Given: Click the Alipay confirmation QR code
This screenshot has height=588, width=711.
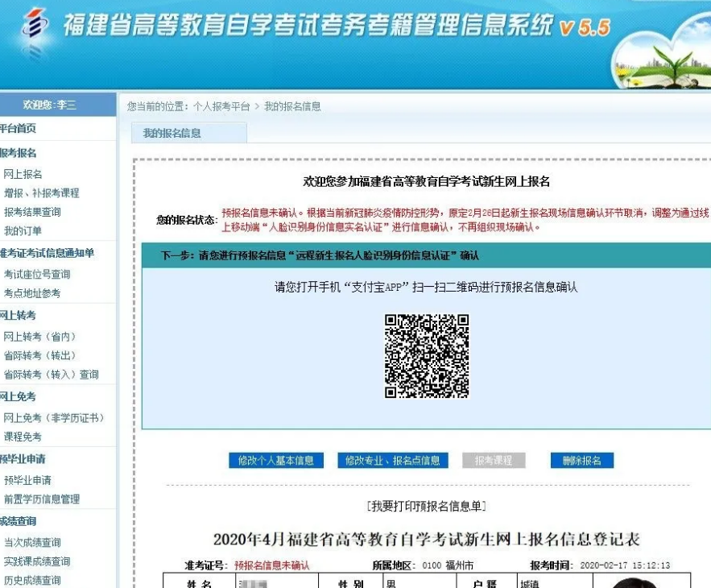Looking at the screenshot, I should coord(427,356).
